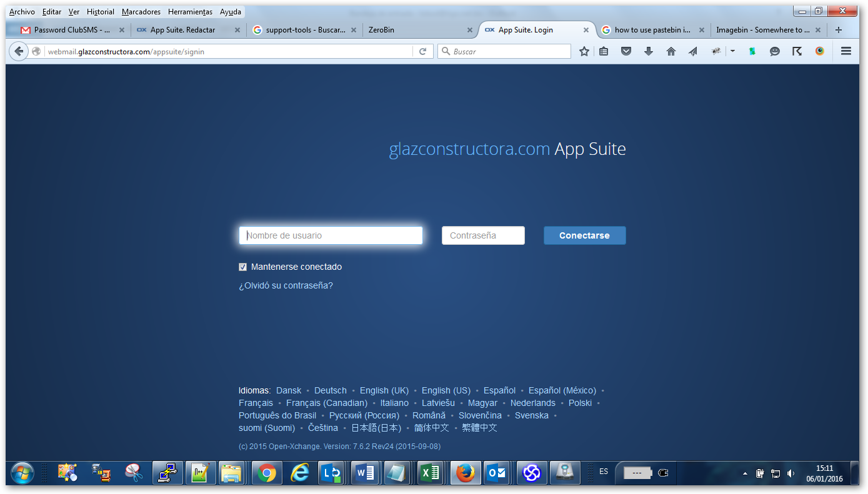Select Dansk language
This screenshot has height=494, width=868.
pos(289,390)
